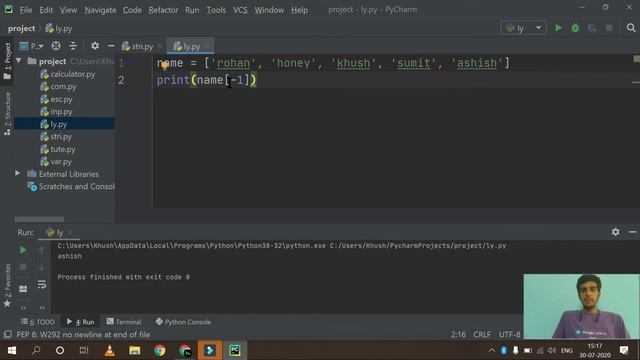Close the ly.py editor tab
Viewport: 640px width, 360px height.
tap(207, 46)
